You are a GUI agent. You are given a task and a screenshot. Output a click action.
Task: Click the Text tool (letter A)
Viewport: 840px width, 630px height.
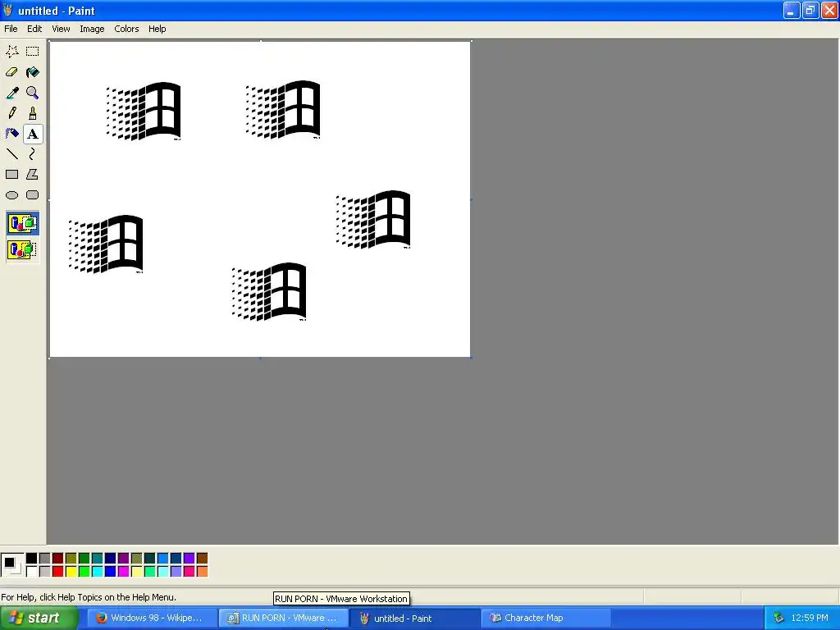pos(33,134)
